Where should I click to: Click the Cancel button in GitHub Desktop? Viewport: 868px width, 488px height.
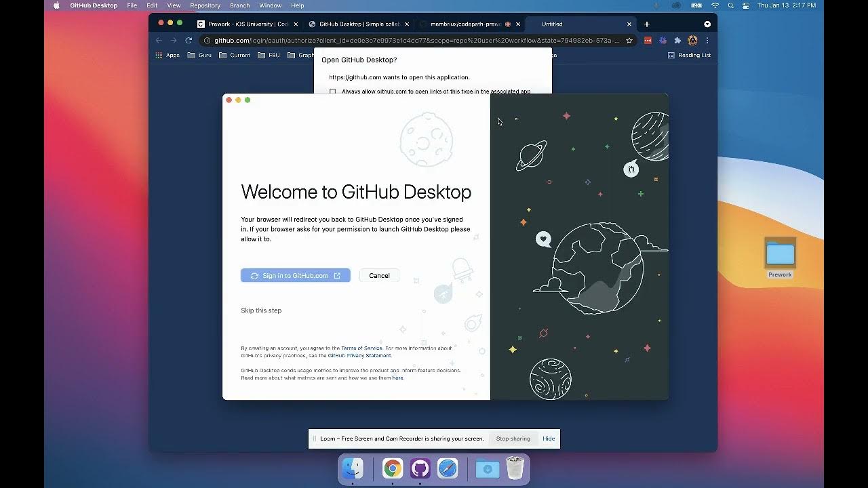379,275
